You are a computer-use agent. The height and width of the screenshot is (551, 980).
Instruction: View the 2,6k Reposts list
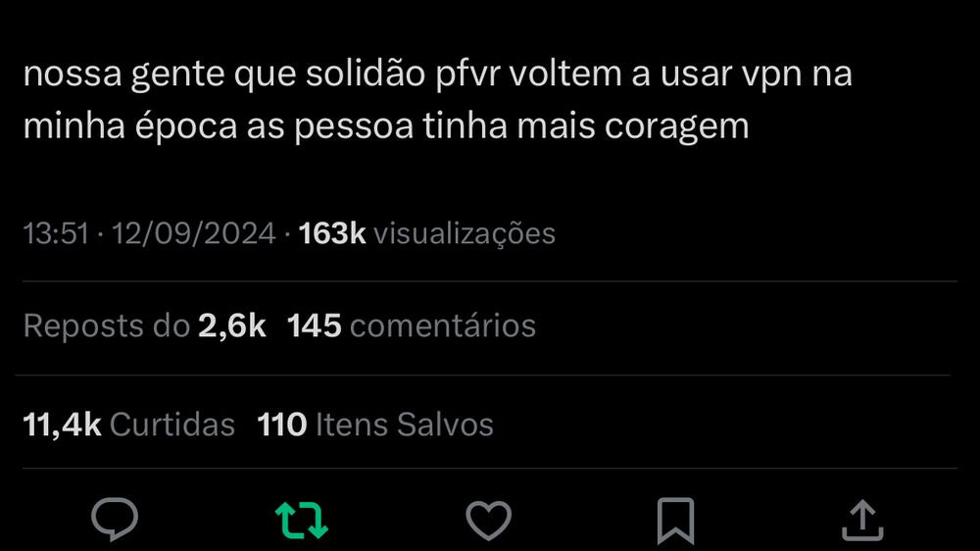[x=144, y=326]
